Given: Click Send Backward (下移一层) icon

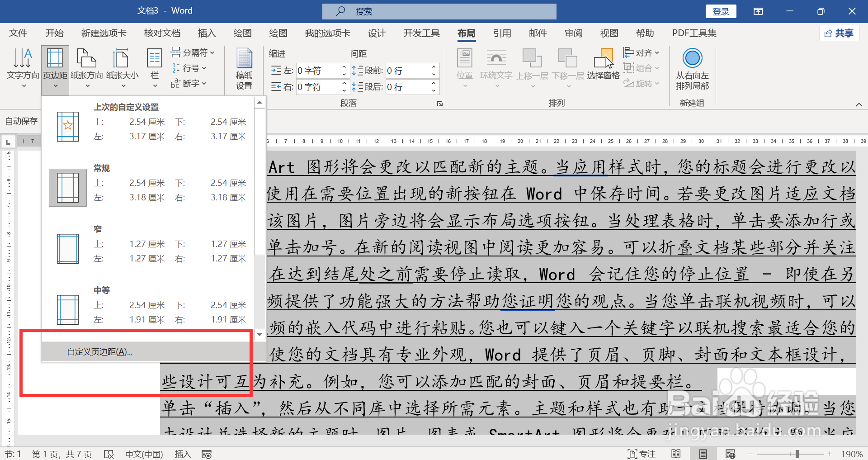Looking at the screenshot, I should click(568, 68).
